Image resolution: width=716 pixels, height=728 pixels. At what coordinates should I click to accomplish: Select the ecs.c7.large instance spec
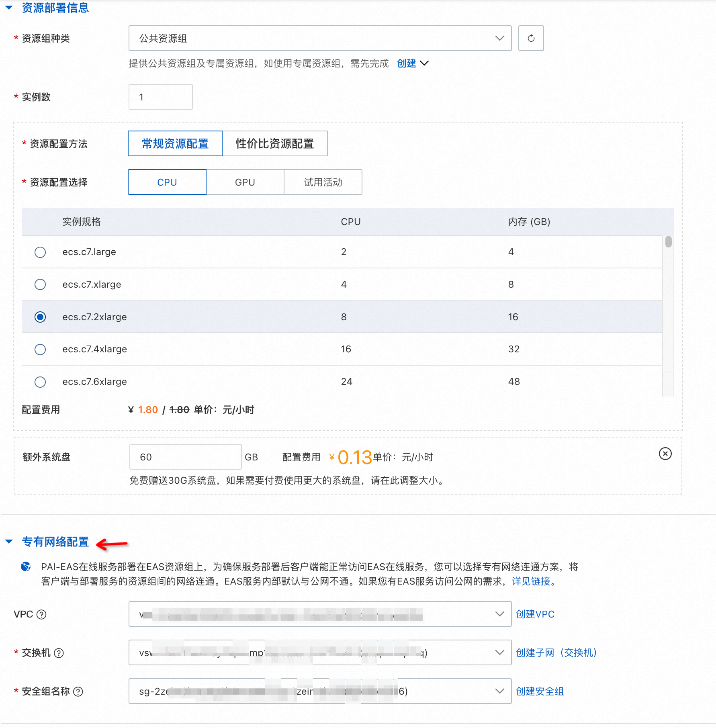40,252
